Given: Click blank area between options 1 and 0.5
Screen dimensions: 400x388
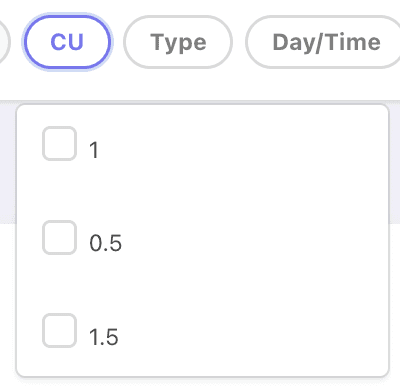Looking at the screenshot, I should (200, 191).
